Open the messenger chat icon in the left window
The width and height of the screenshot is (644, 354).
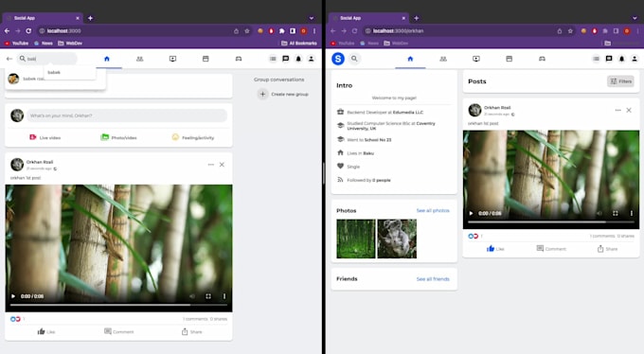285,59
